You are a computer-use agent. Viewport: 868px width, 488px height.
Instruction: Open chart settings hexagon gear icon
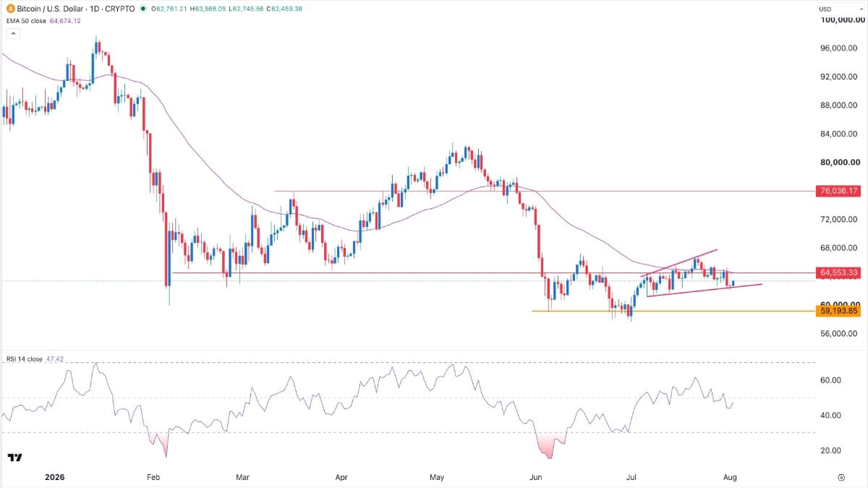[x=842, y=477]
